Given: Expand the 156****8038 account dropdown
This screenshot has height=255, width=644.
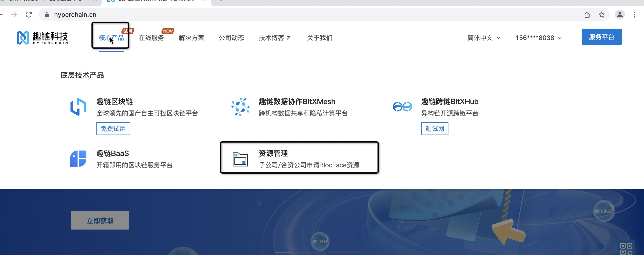Looking at the screenshot, I should click(x=539, y=38).
